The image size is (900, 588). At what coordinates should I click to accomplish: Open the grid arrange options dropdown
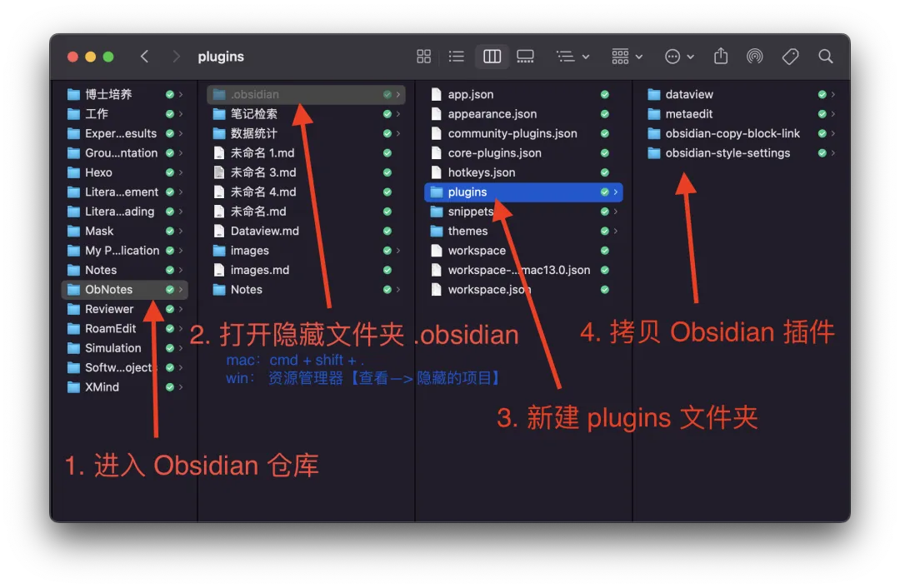tap(627, 57)
